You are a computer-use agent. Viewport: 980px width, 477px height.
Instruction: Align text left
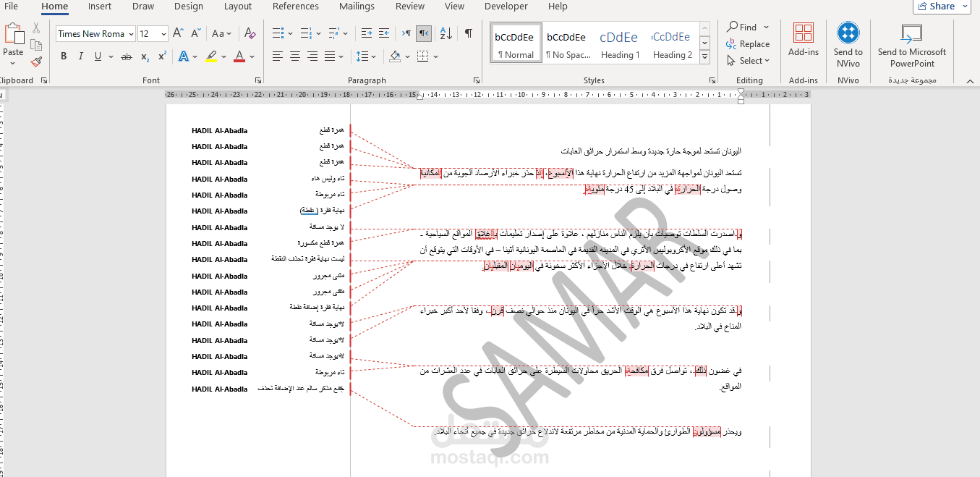278,56
